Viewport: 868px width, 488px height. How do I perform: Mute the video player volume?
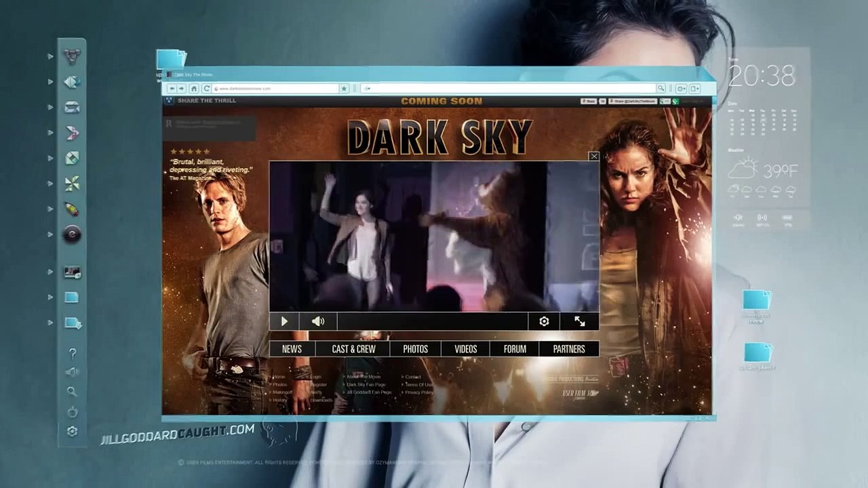coord(317,321)
